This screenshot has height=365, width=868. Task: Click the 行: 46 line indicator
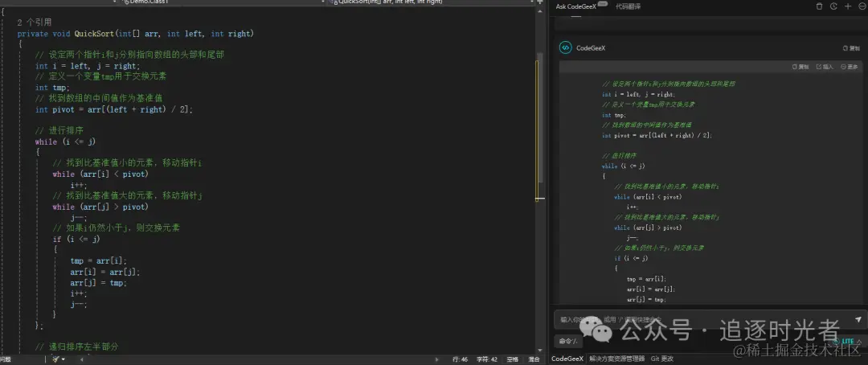click(x=460, y=359)
